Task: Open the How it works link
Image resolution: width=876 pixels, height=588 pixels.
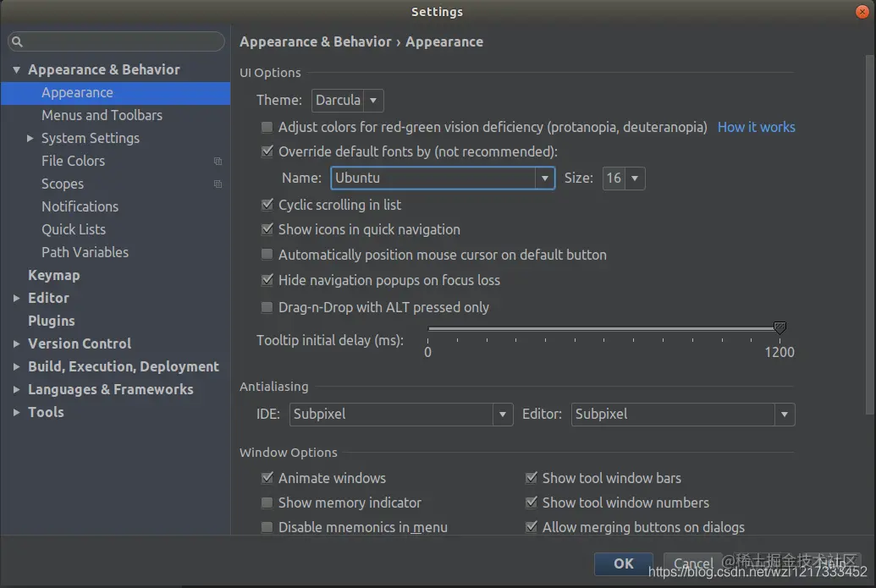Action: coord(756,127)
